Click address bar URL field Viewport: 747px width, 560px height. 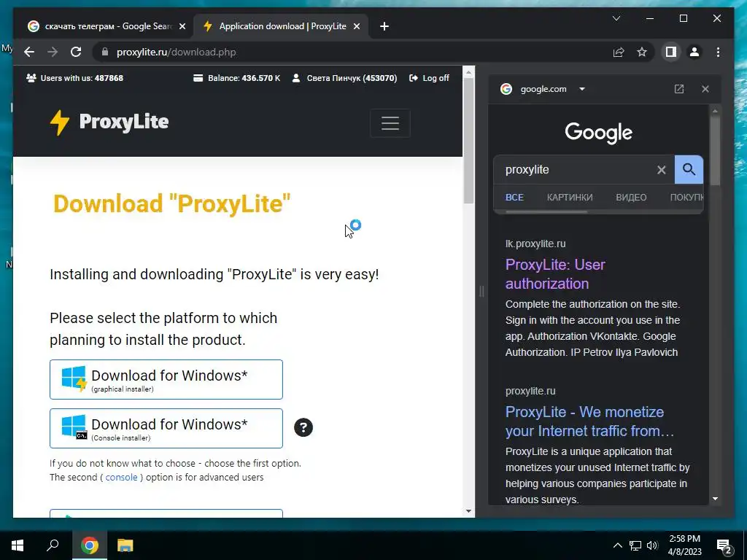352,52
